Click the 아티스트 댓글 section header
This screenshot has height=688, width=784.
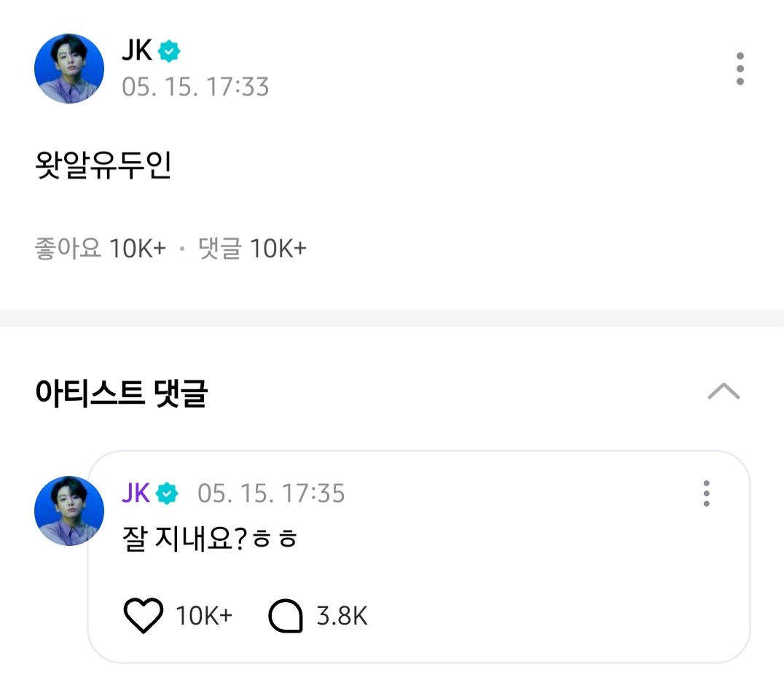(x=121, y=393)
